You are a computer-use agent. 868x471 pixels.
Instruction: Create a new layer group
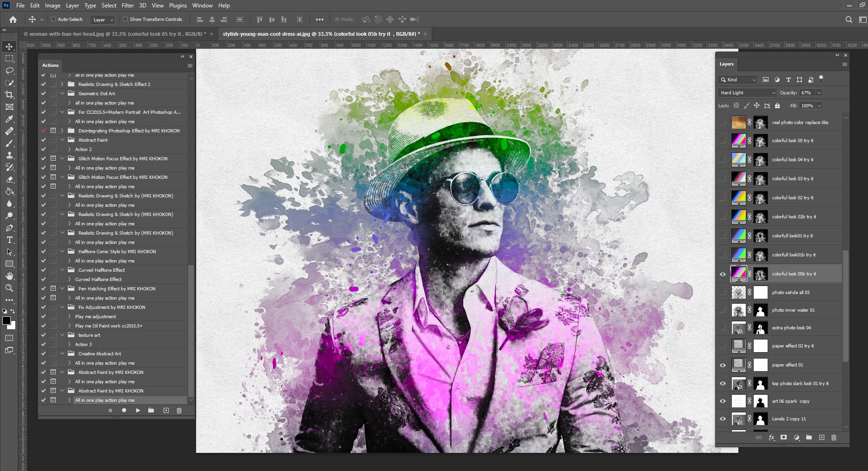[x=809, y=437]
